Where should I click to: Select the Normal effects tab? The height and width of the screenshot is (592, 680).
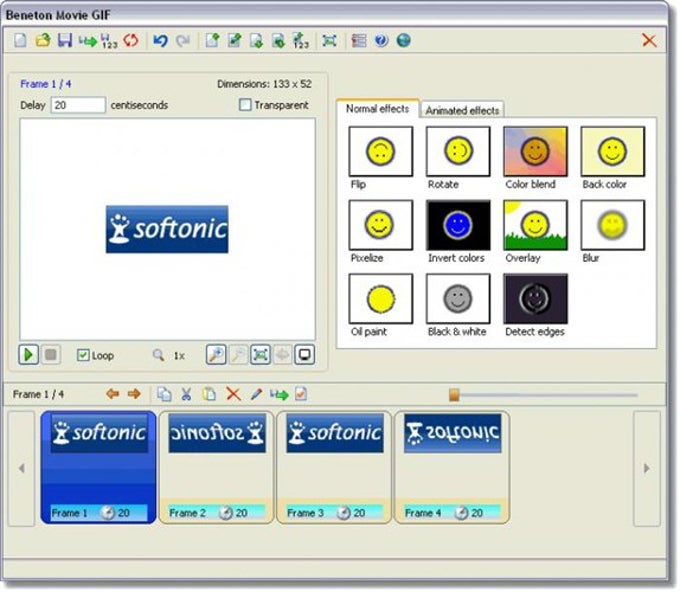tap(378, 108)
